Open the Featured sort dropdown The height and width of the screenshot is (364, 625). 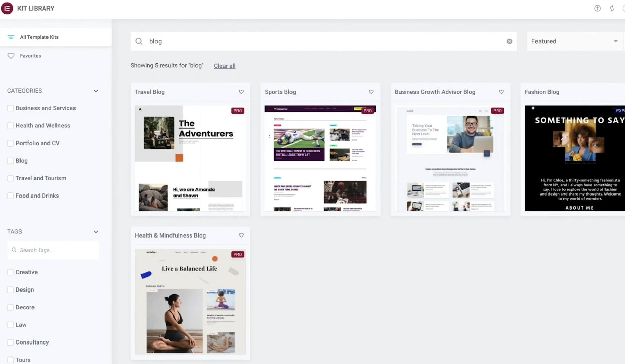[x=574, y=41]
